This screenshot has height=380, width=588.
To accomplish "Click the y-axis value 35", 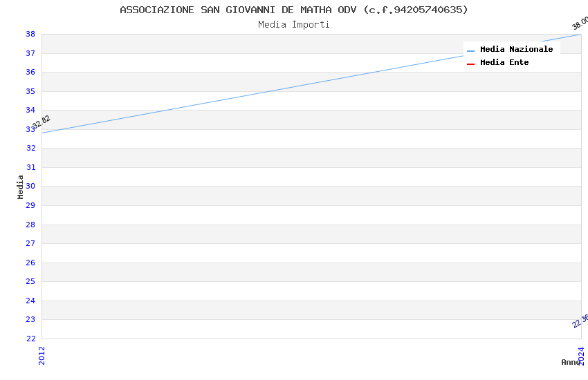I will point(30,91).
